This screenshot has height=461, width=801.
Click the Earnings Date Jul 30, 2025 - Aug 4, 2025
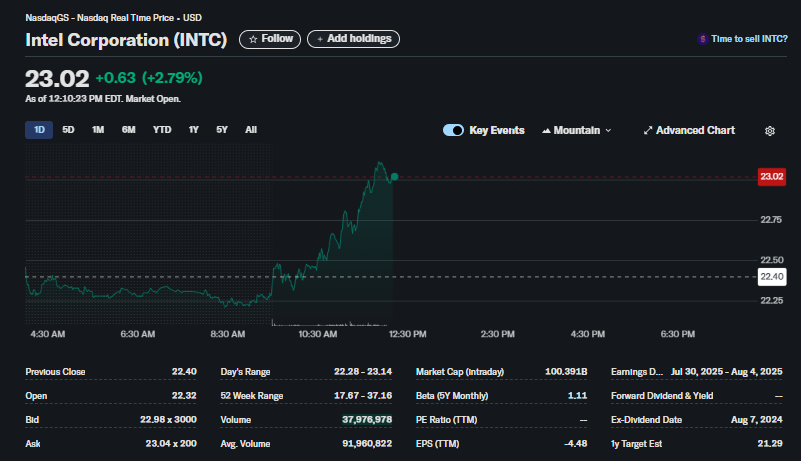click(726, 372)
